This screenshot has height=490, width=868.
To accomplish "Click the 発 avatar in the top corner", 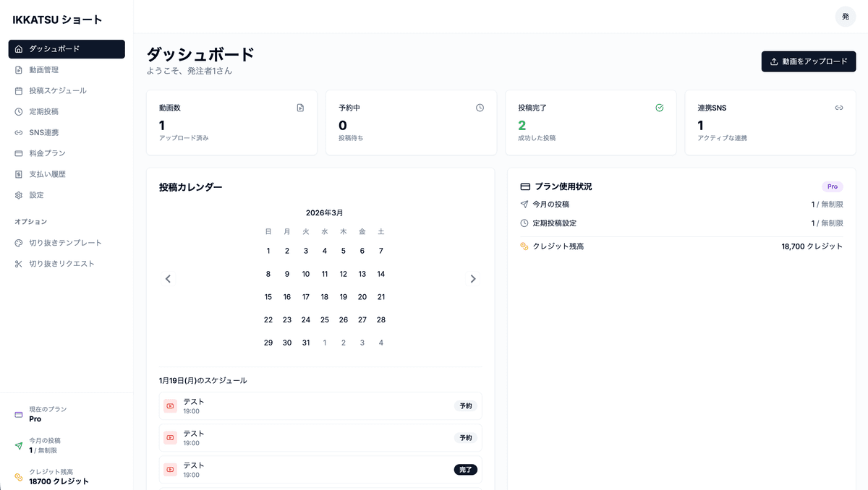I will tap(845, 16).
